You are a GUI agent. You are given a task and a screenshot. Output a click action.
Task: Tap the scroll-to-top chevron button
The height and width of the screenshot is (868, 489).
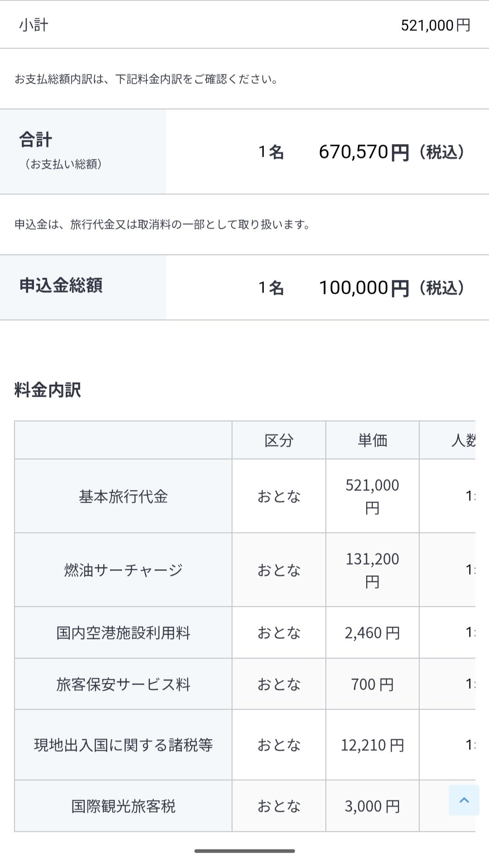point(464,801)
